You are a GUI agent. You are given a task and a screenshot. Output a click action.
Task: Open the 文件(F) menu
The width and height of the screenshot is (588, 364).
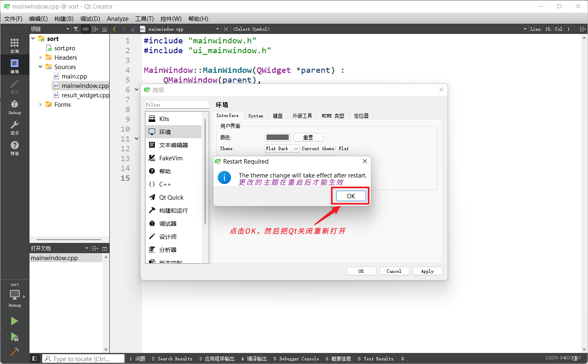(13, 19)
